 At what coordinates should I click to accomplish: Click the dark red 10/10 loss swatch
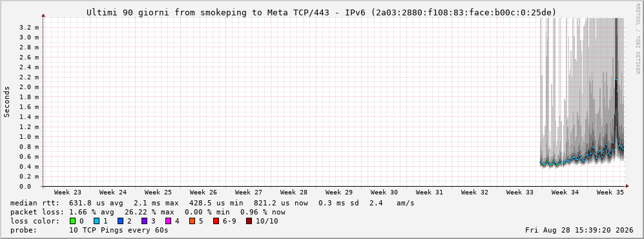[249, 222]
